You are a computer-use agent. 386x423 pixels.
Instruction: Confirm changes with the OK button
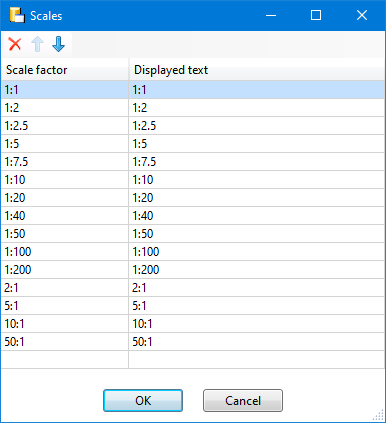coord(143,400)
